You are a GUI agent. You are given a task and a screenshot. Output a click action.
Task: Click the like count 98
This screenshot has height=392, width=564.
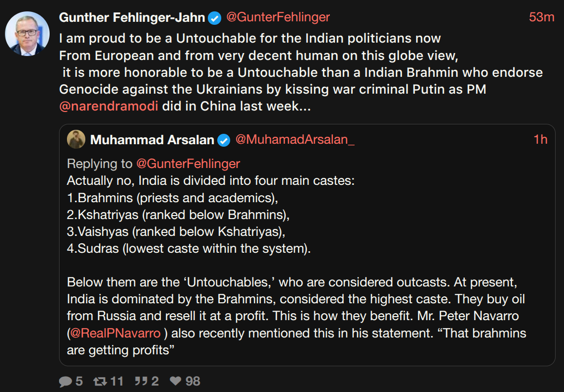pos(193,381)
